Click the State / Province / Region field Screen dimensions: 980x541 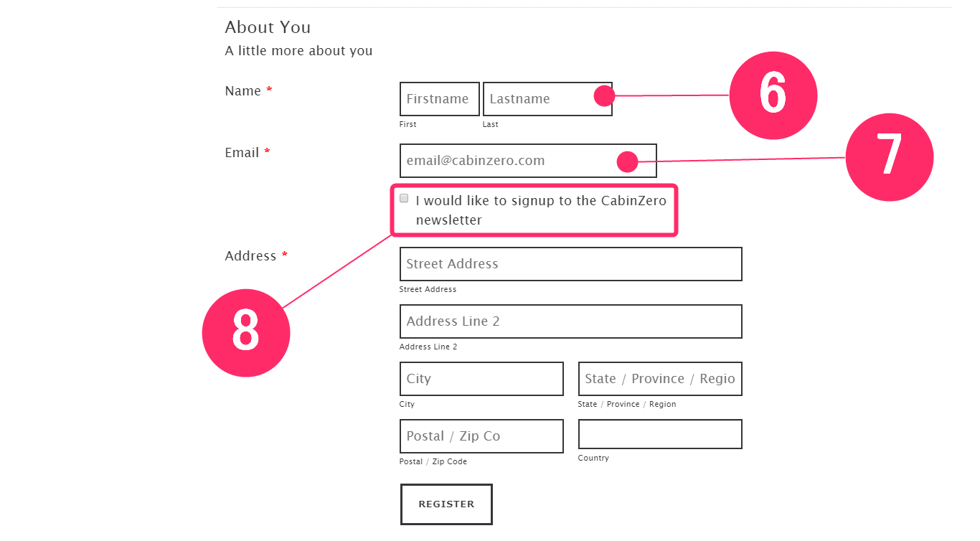(660, 379)
